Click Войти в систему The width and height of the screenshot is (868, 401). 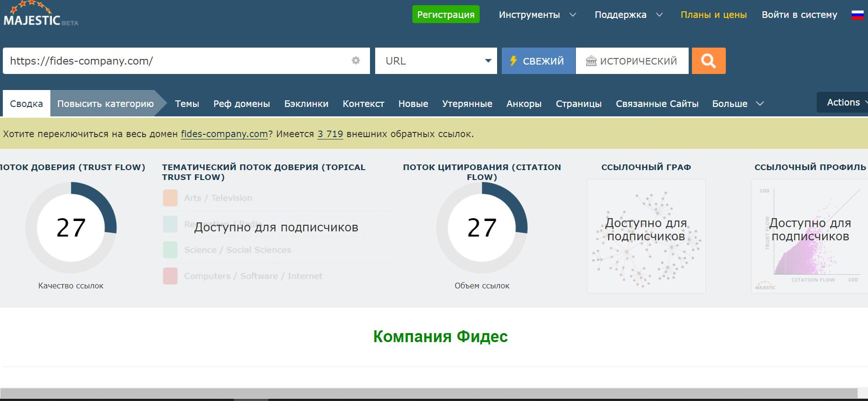click(799, 15)
